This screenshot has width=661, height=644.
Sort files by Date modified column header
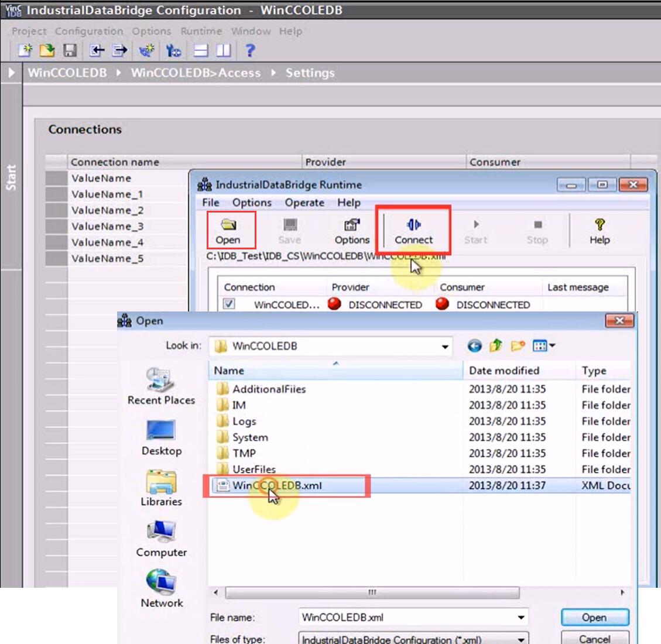[519, 371]
